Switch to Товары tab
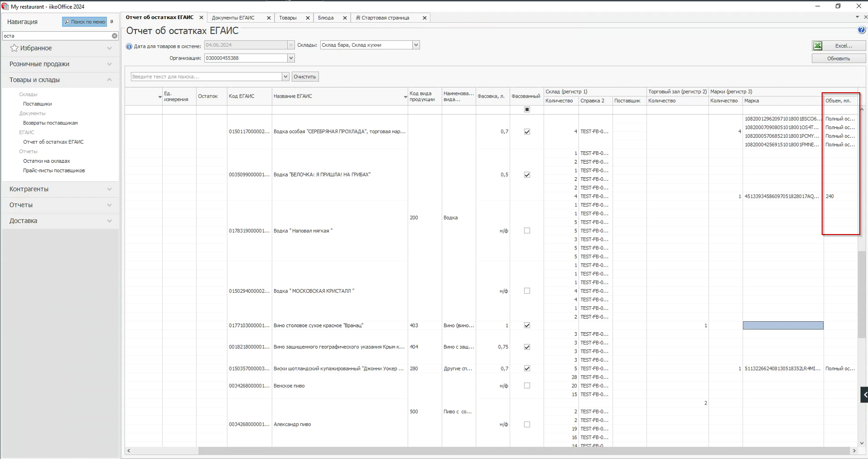This screenshot has height=459, width=868. [x=288, y=18]
